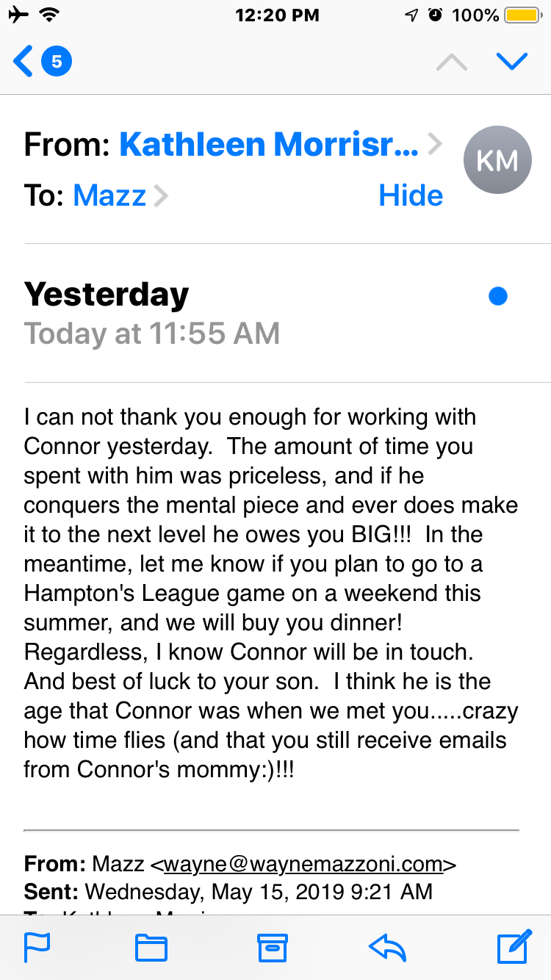551x980 pixels.
Task: Tap the Yesterday subject line
Action: click(x=107, y=295)
